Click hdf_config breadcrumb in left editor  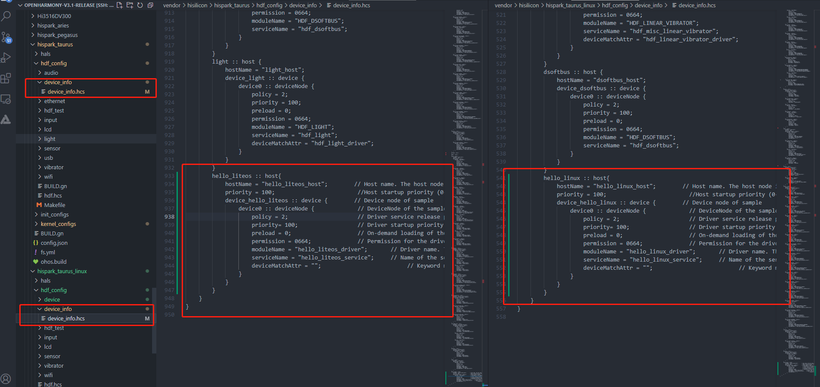click(269, 5)
